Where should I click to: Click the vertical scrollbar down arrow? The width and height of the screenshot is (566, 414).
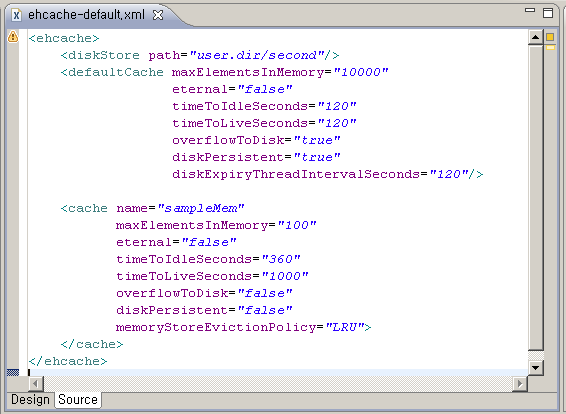536,368
